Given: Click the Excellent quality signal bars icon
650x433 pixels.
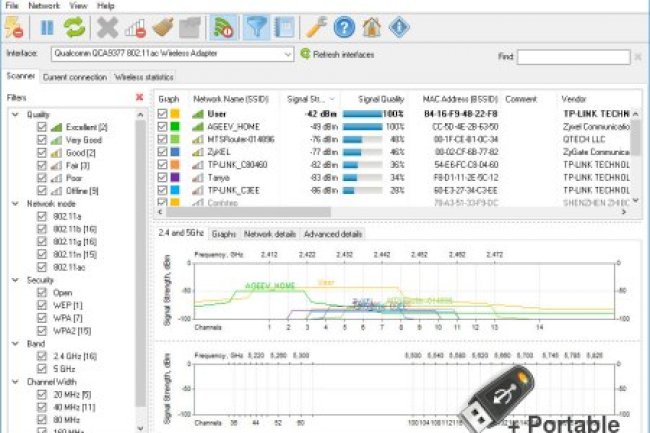Looking at the screenshot, I should (x=56, y=127).
